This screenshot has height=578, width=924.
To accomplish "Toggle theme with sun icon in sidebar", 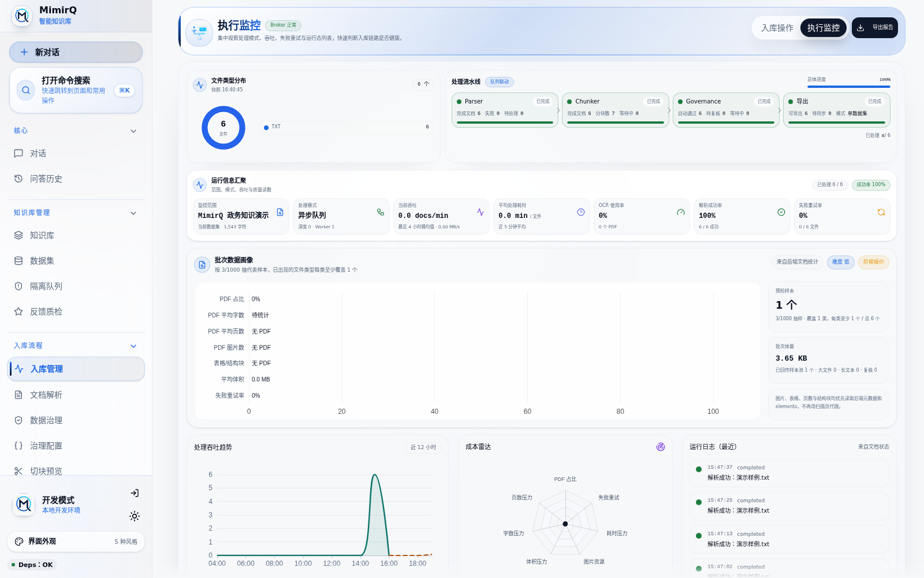I will [x=135, y=516].
